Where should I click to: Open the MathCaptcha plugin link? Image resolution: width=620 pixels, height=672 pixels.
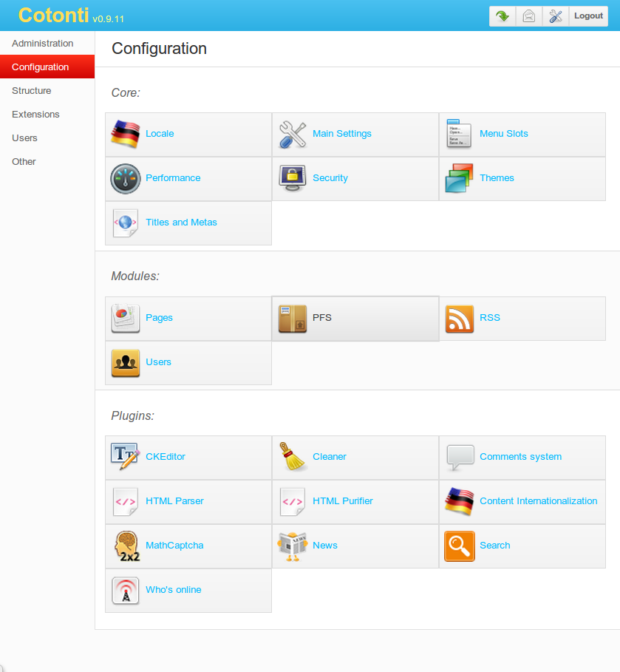(x=175, y=546)
